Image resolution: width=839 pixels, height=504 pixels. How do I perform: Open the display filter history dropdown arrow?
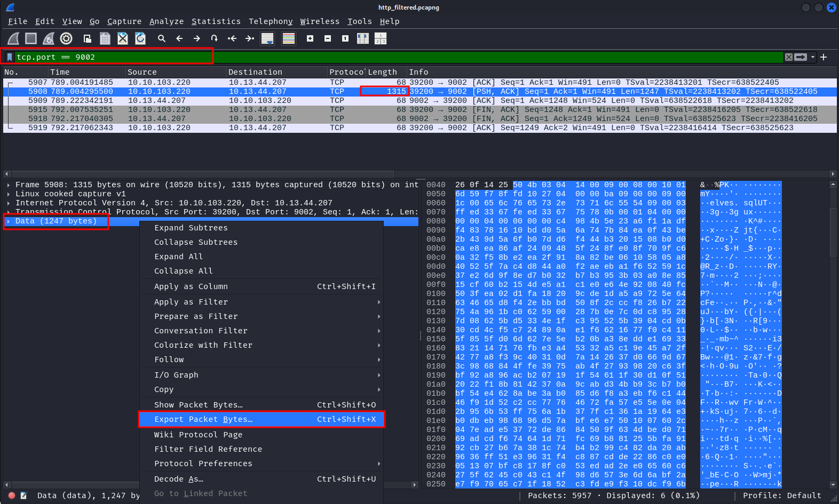click(x=813, y=57)
